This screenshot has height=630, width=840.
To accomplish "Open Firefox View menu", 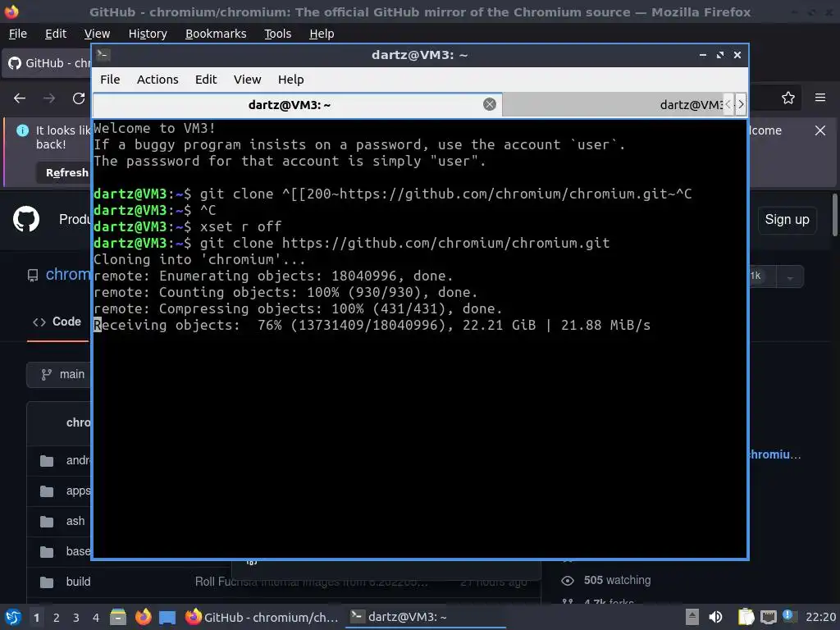I will click(97, 34).
